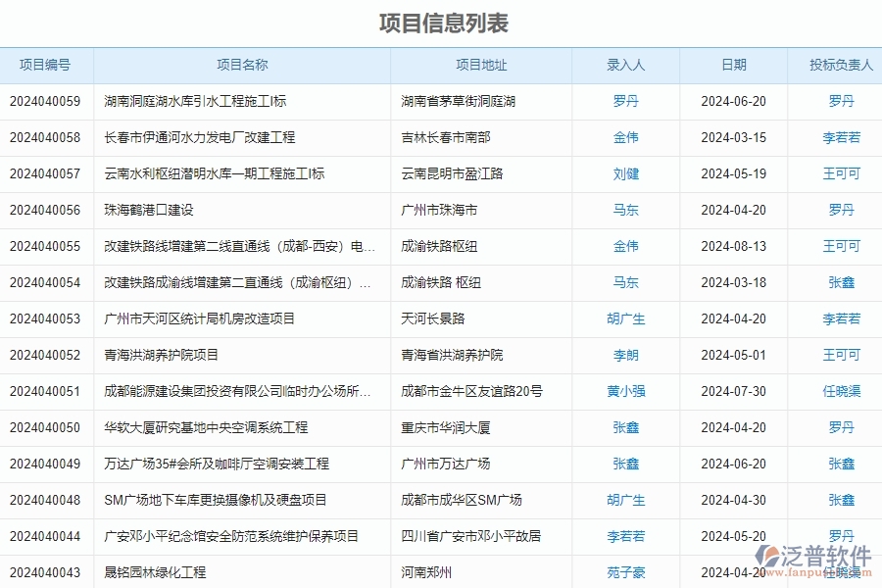Click the 项目名称 column header
Screen dimensions: 882x588
point(240,66)
